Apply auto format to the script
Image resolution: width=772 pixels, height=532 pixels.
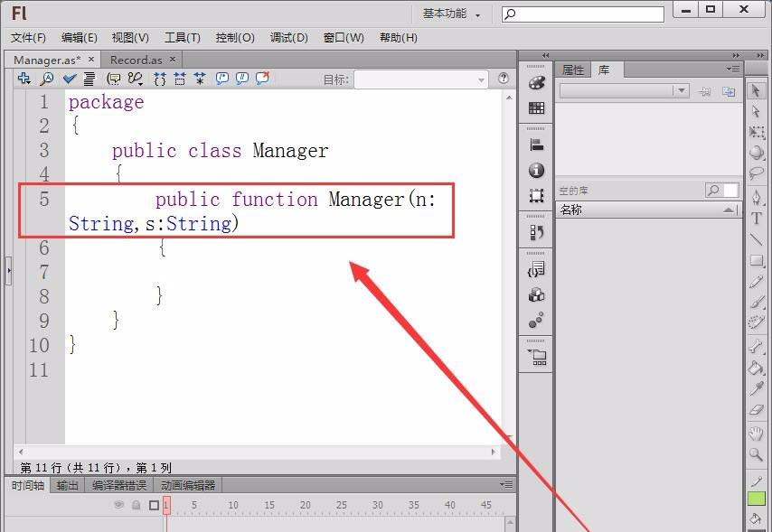point(89,79)
